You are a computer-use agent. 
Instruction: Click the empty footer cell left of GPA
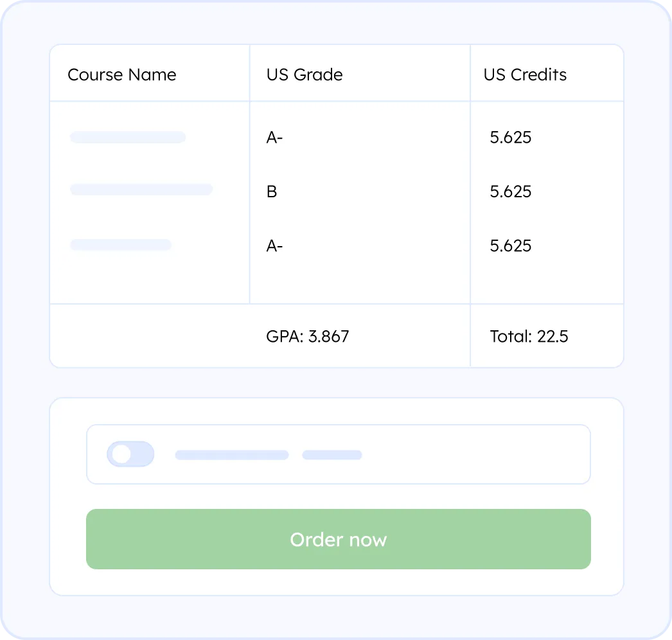coord(149,336)
